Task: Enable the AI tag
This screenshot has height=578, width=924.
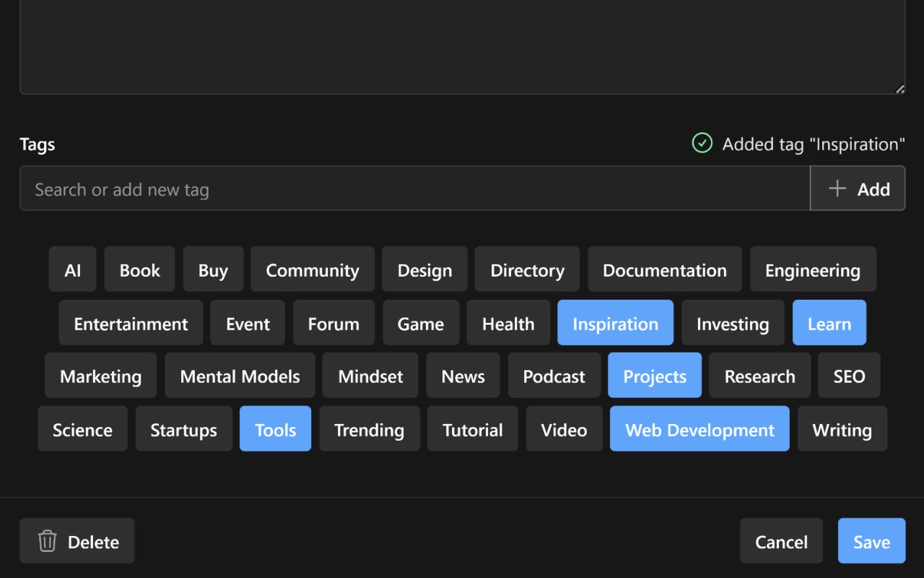Action: tap(72, 269)
